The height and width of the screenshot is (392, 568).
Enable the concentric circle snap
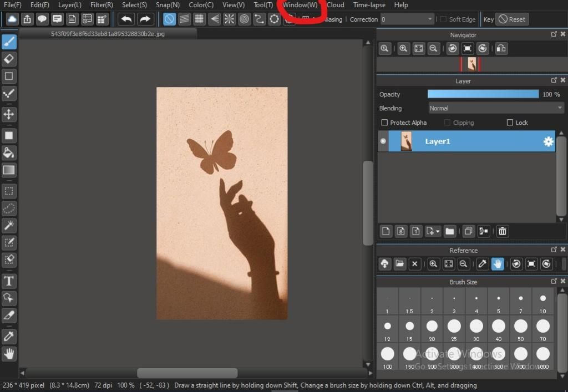(245, 19)
